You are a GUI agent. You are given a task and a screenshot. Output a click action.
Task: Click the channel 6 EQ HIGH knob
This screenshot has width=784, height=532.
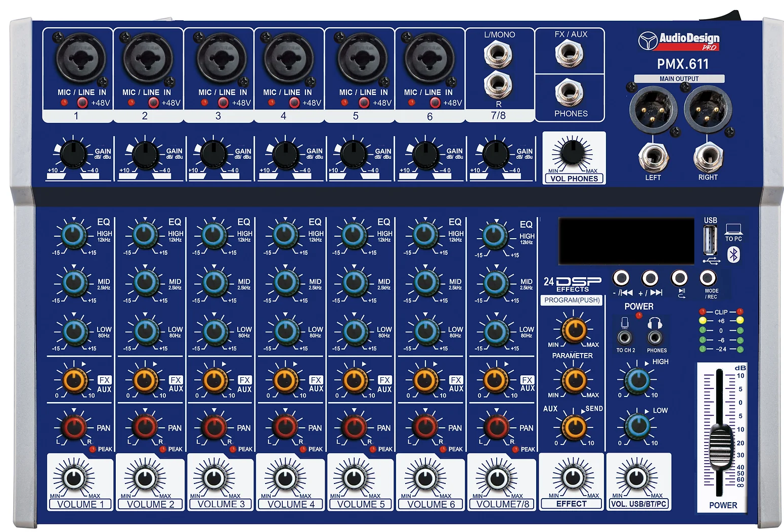(x=425, y=235)
